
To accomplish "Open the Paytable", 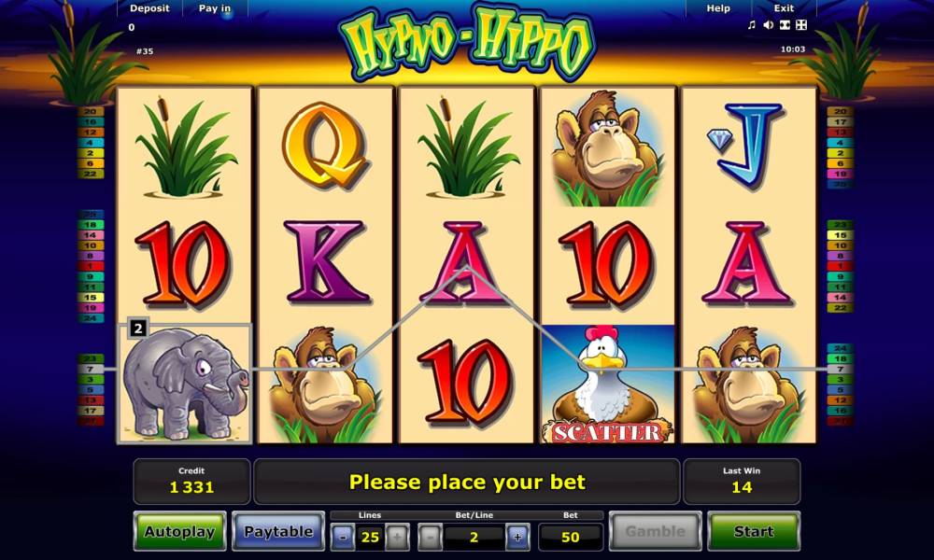I will (x=278, y=531).
